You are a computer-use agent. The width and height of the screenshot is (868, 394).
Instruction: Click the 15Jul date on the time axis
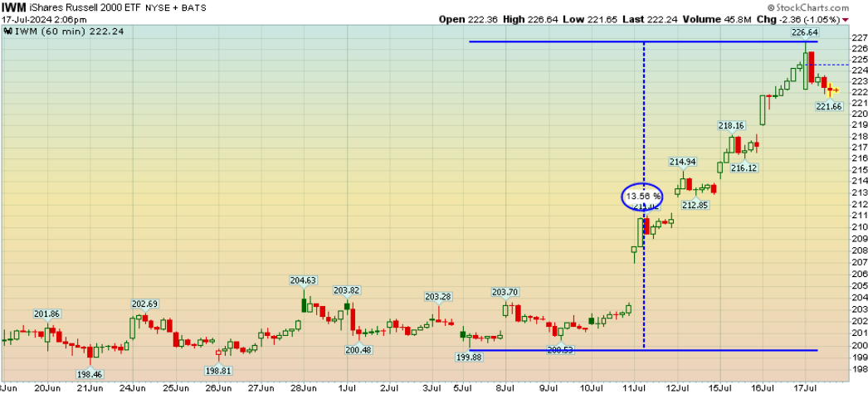(721, 387)
